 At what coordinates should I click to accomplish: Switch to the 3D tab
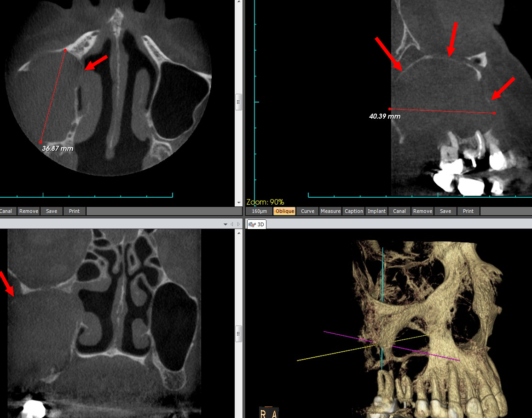pos(257,224)
